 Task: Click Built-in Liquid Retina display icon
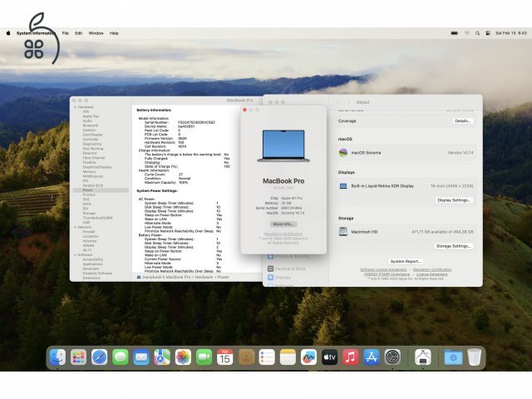343,186
